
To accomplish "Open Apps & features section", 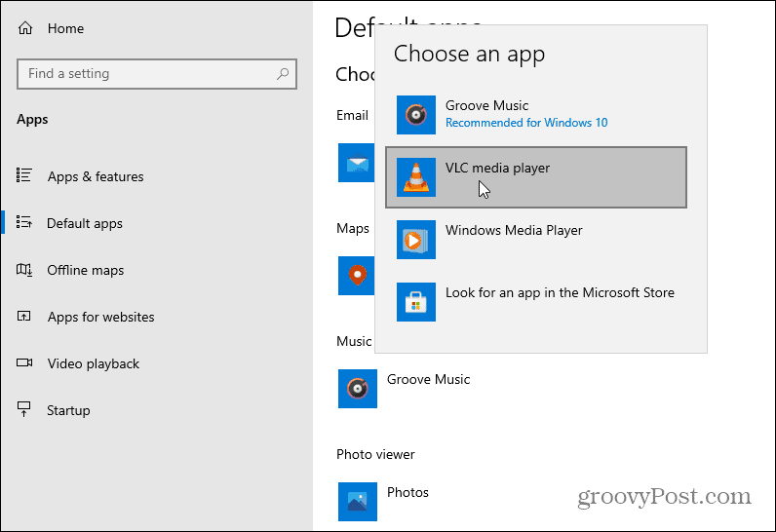I will click(x=96, y=176).
